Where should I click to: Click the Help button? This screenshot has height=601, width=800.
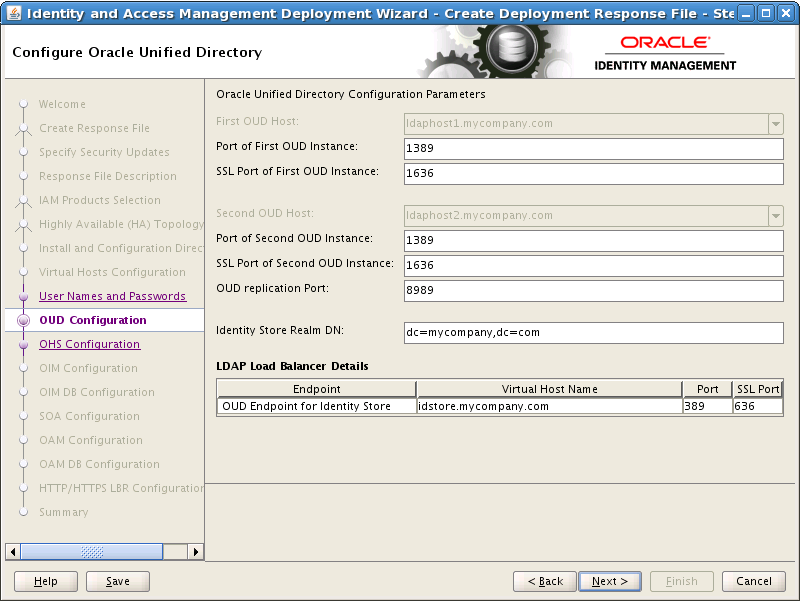(46, 581)
